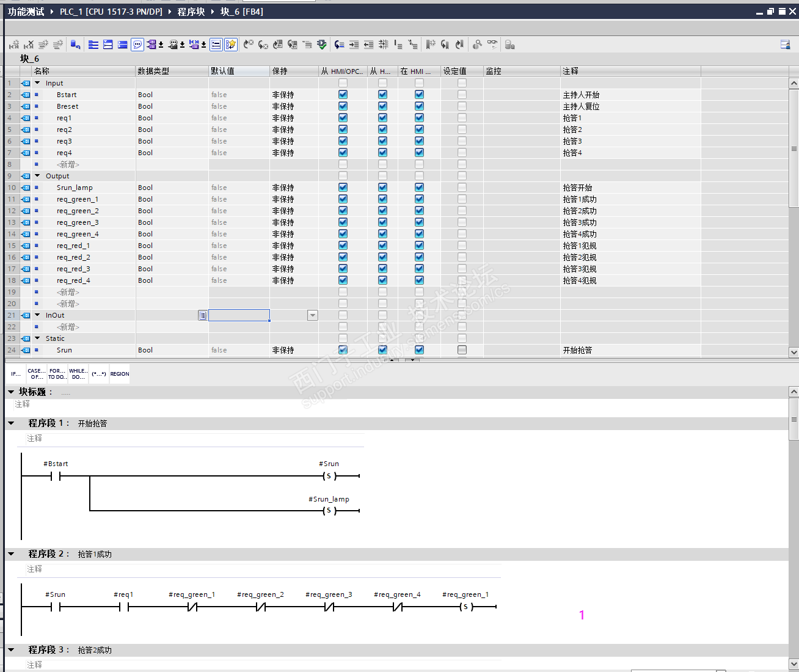
Task: Click the compile block icon with green checkmark
Action: coord(322,45)
